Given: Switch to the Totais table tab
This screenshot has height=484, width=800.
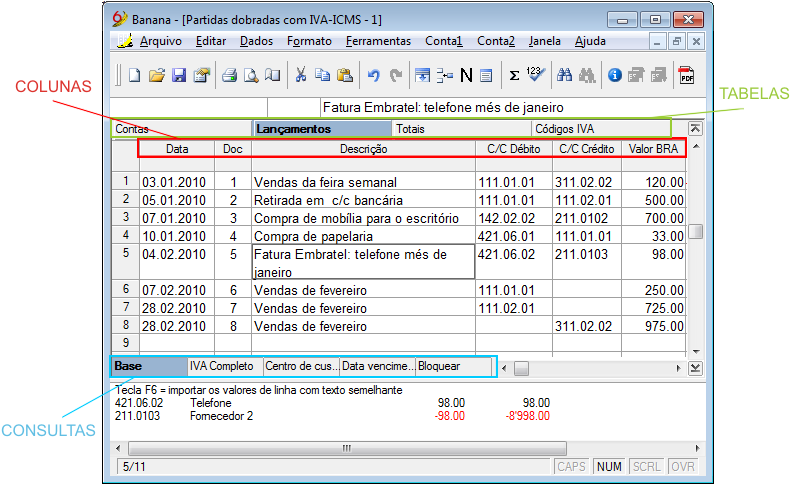Looking at the screenshot, I should 461,129.
